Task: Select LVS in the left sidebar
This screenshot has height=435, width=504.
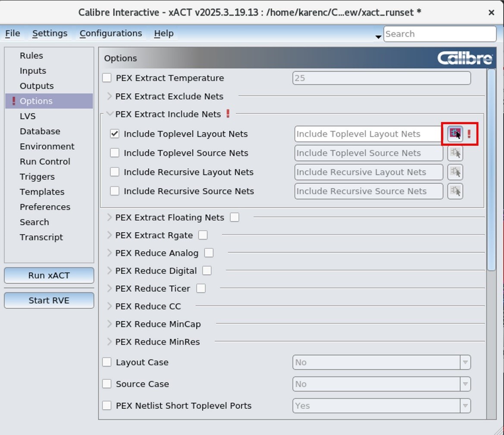Action: coord(28,116)
